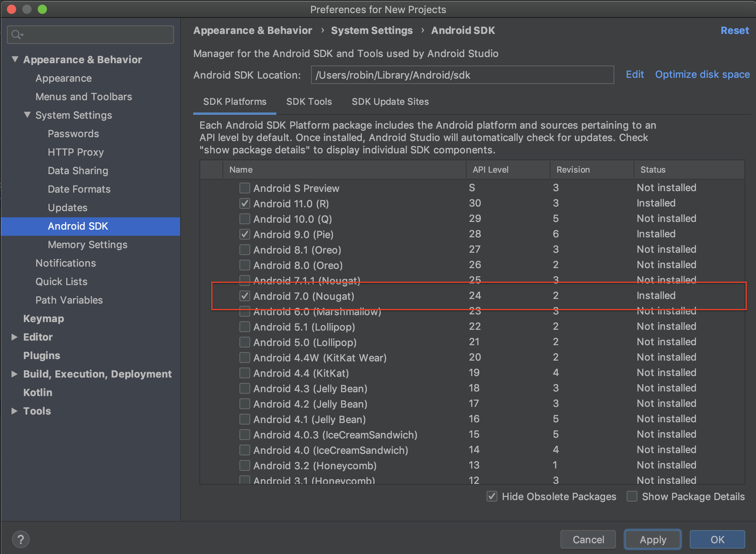Open the SDK Update Sites tab
Screen dimensions: 756x554
pos(390,102)
